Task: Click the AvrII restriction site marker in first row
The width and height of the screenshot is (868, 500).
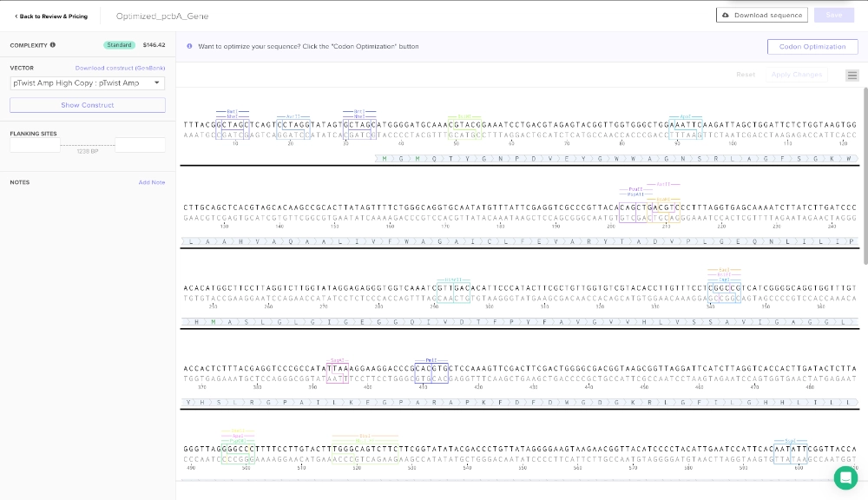Action: [x=293, y=116]
